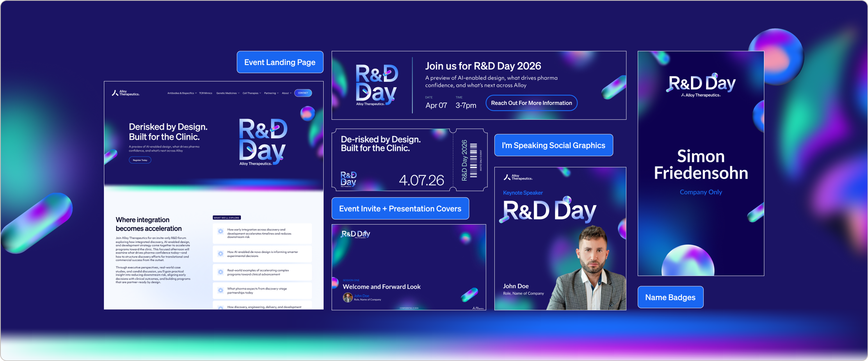Viewport: 868px width, 361px height.
Task: Click the 'SESSION ONE' label on presentation cover
Action: coord(351,280)
